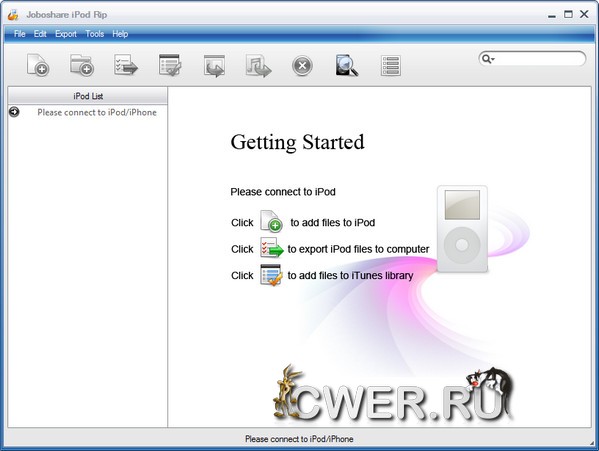
Task: Click the Delete (X) toolbar icon
Action: click(302, 66)
